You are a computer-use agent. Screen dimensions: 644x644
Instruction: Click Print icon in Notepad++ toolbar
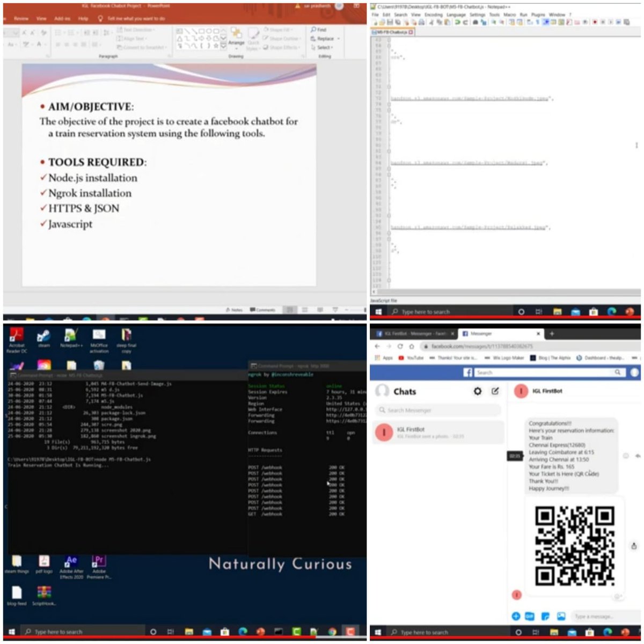pos(422,23)
